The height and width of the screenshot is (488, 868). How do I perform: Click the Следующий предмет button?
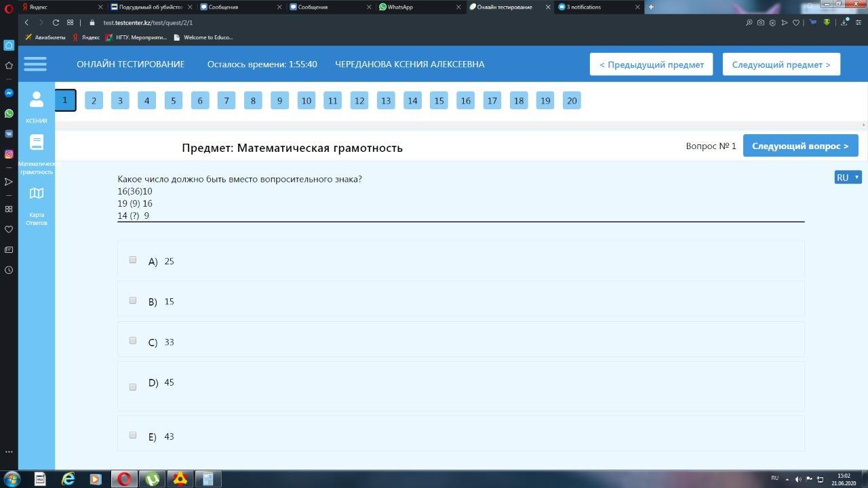tap(781, 64)
